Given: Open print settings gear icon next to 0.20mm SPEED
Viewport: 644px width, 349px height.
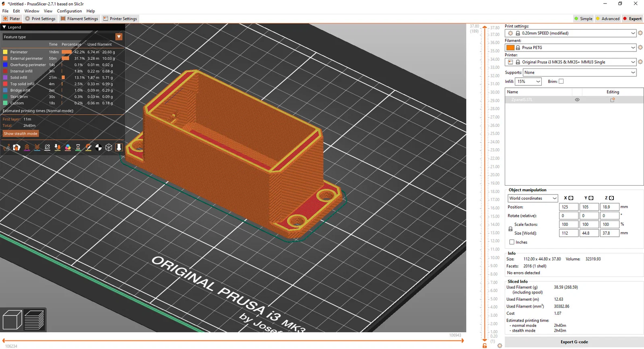Looking at the screenshot, I should pos(640,33).
